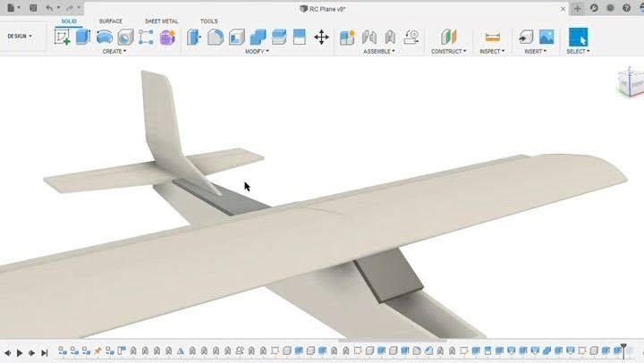Open the purple Create Form tool
644x363 pixels.
tap(167, 37)
